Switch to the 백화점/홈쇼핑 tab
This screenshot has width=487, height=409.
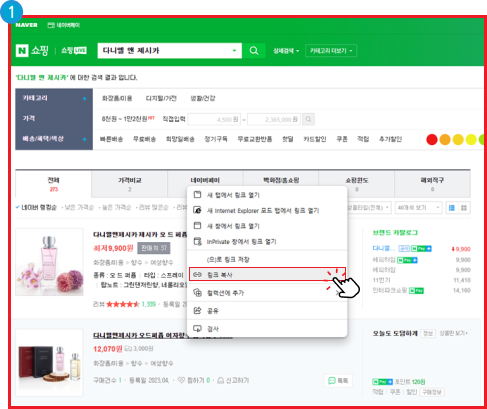point(281,181)
